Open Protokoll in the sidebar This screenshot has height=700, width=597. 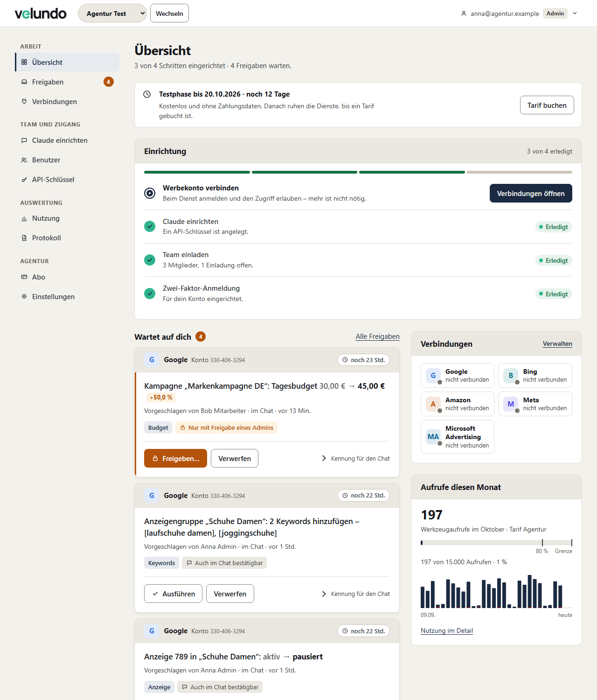(67, 238)
